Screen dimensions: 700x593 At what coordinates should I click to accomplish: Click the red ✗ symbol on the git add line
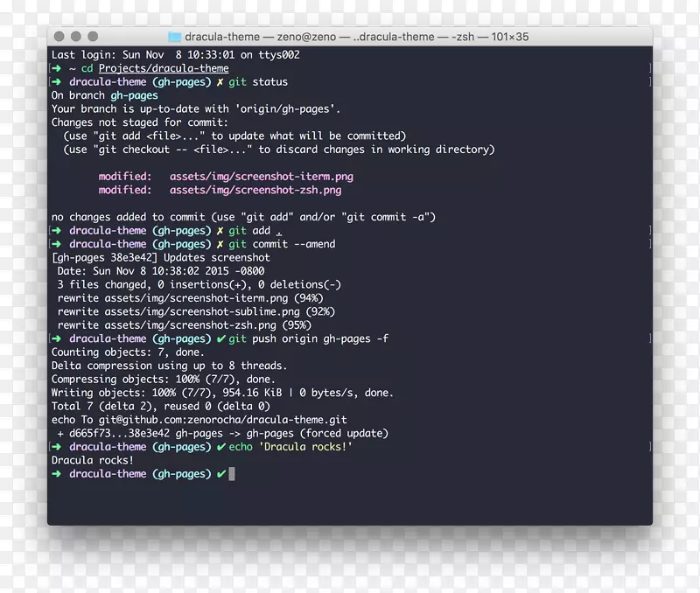tap(222, 230)
